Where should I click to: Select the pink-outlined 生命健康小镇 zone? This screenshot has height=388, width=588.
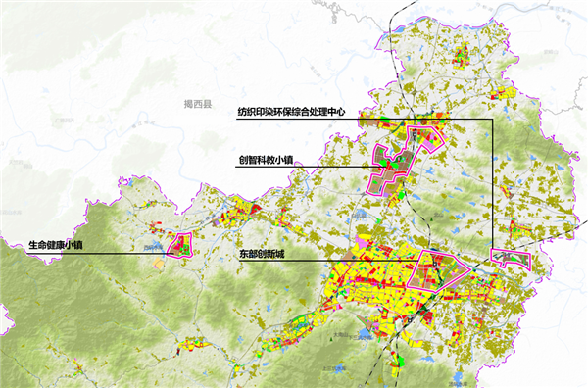[180, 245]
